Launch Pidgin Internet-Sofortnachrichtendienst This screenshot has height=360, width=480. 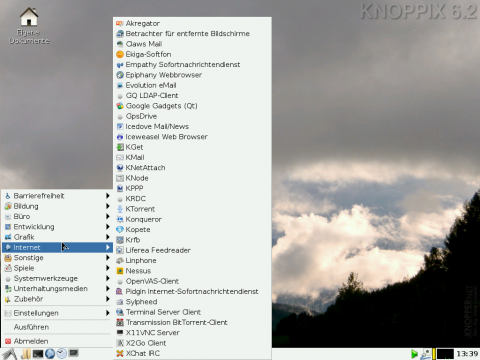coord(192,292)
